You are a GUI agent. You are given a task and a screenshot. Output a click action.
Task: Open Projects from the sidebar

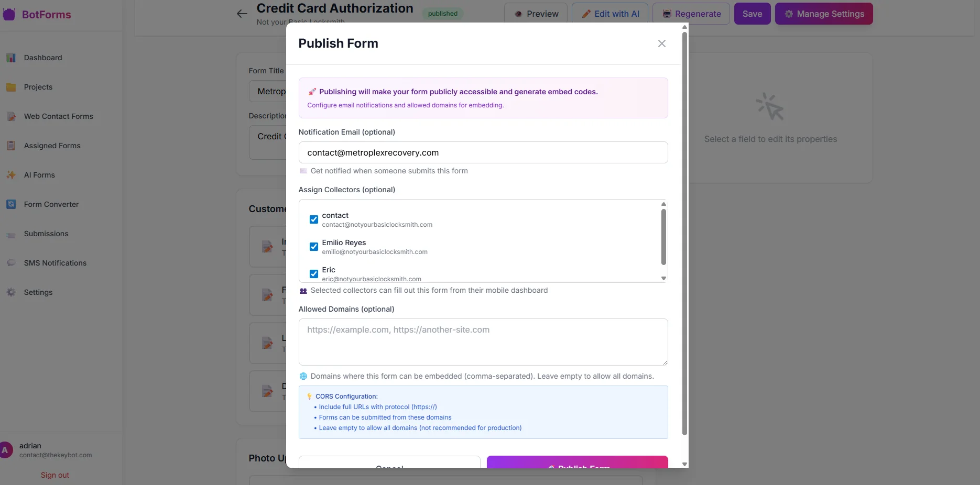tap(38, 87)
